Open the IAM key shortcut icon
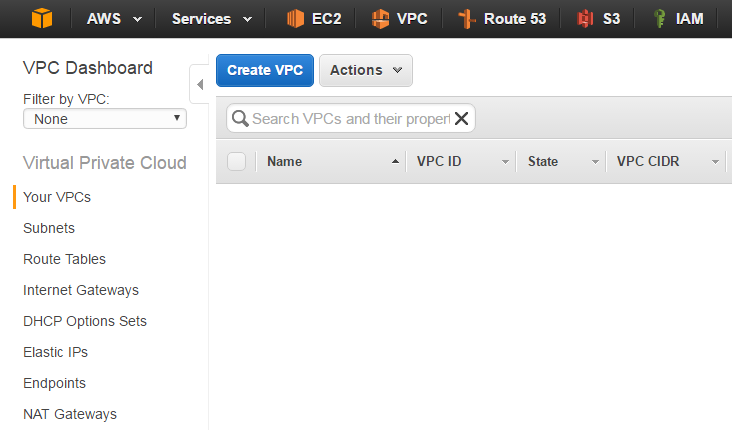 click(x=659, y=18)
